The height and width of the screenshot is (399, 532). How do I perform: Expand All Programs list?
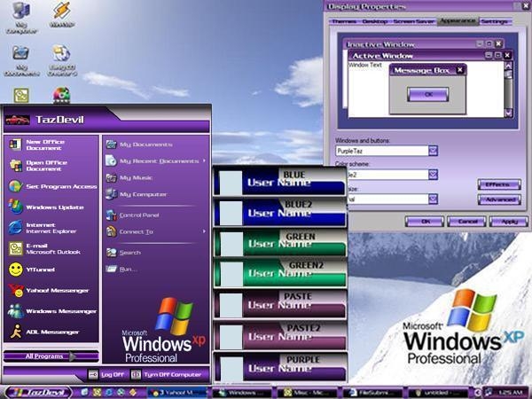[51, 356]
